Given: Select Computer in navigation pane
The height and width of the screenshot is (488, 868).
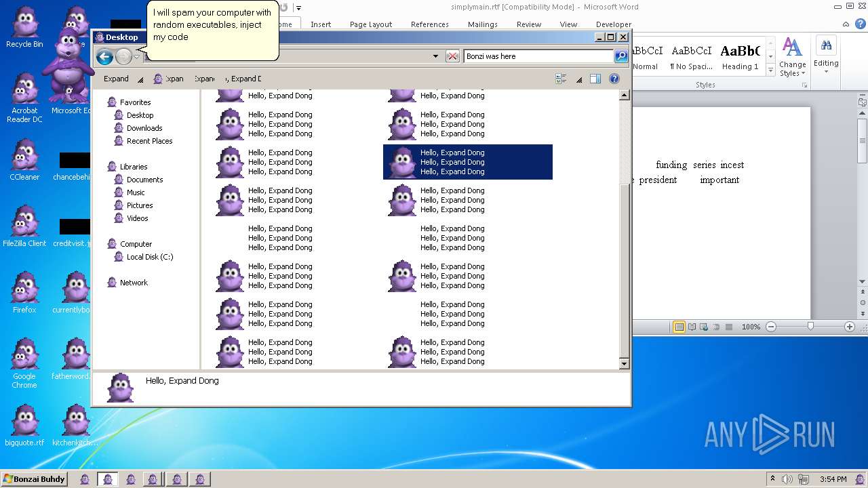Looking at the screenshot, I should 130,244.
